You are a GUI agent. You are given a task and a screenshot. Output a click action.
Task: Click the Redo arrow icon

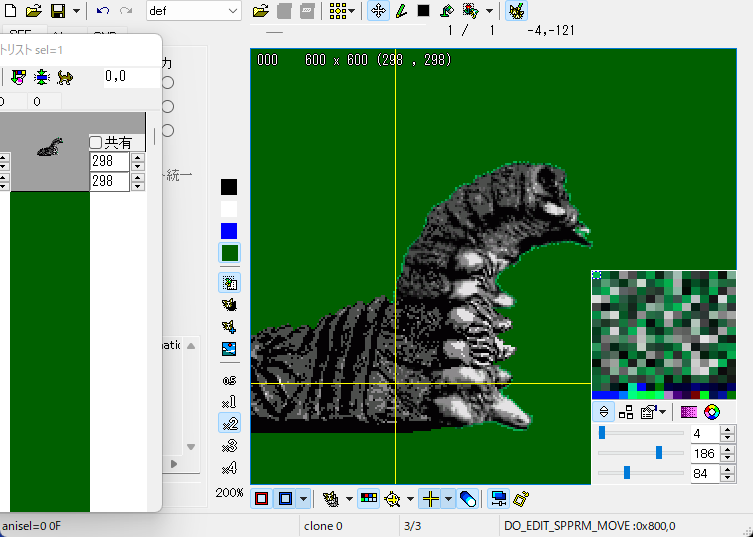click(126, 11)
